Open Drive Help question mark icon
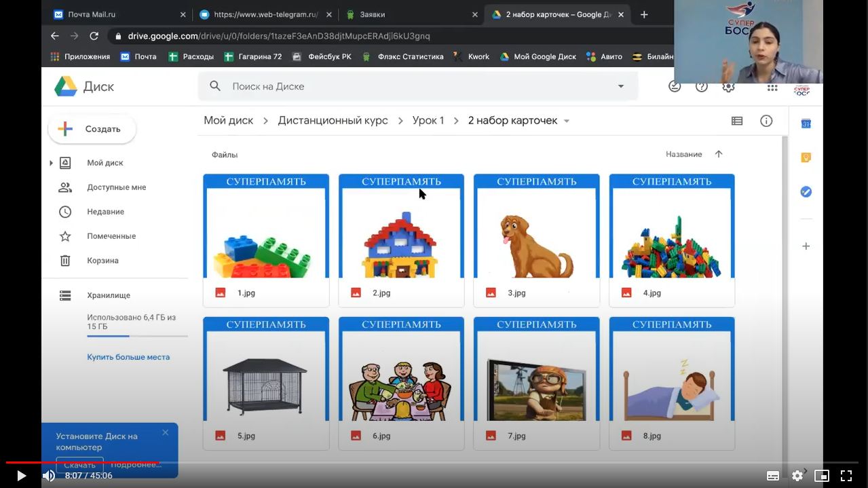This screenshot has width=868, height=488. point(702,87)
